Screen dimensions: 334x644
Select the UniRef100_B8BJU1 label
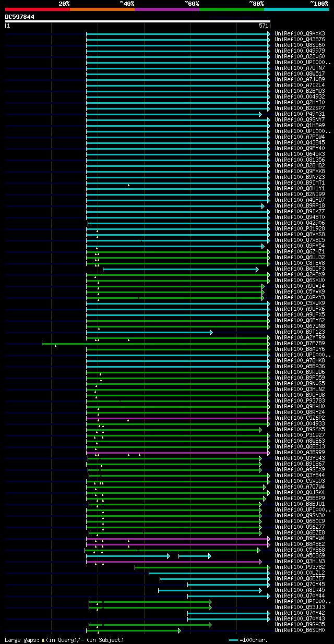(300, 504)
